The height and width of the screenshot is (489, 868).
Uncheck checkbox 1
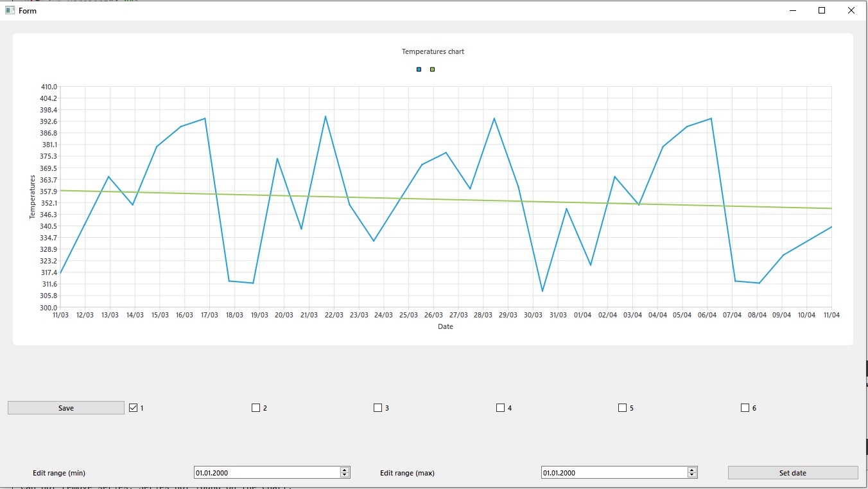pos(133,407)
